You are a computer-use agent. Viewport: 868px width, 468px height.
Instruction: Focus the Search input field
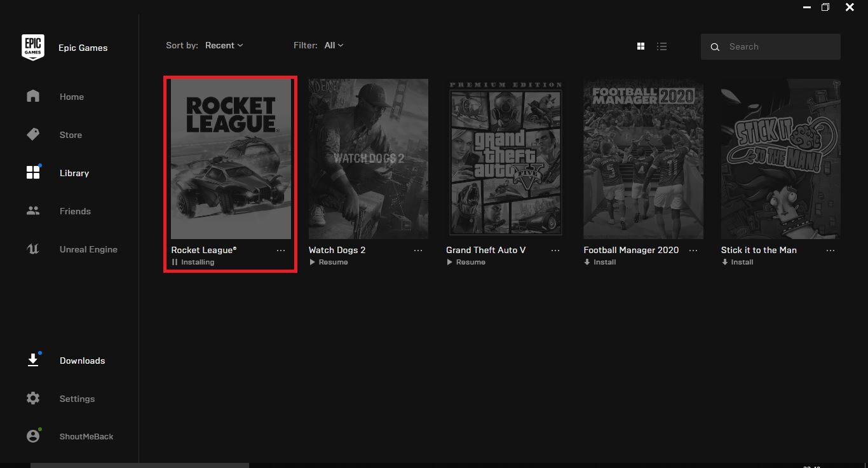771,47
